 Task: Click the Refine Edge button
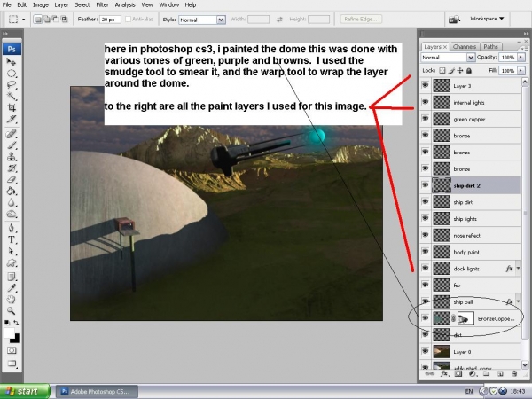pyautogui.click(x=361, y=20)
